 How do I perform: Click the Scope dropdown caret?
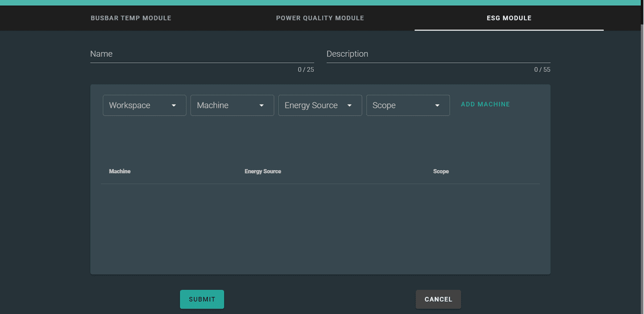(438, 105)
